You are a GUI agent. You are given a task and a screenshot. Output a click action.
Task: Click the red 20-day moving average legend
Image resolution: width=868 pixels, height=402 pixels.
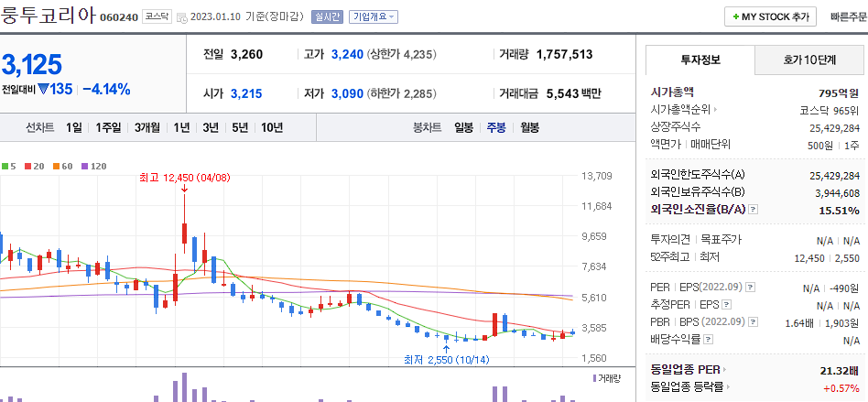click(34, 166)
